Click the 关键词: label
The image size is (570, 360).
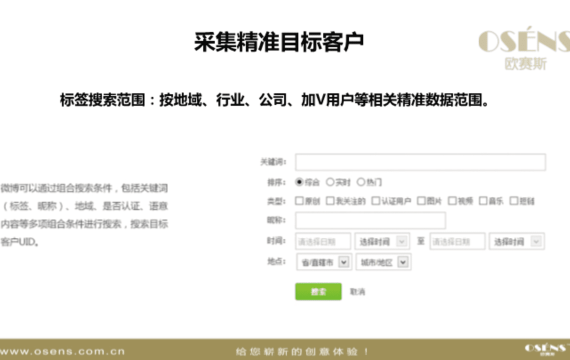[x=273, y=162]
